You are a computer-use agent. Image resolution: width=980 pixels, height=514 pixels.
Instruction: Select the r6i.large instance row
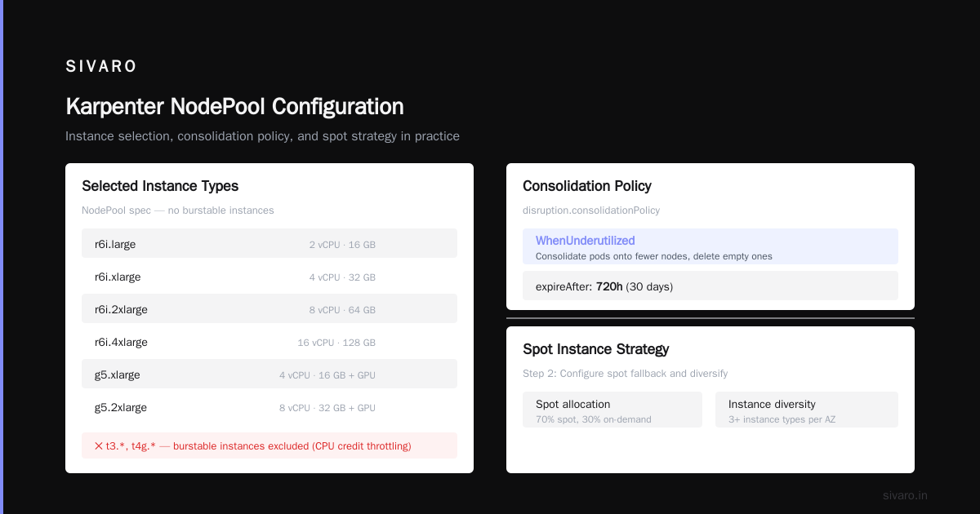(x=269, y=243)
